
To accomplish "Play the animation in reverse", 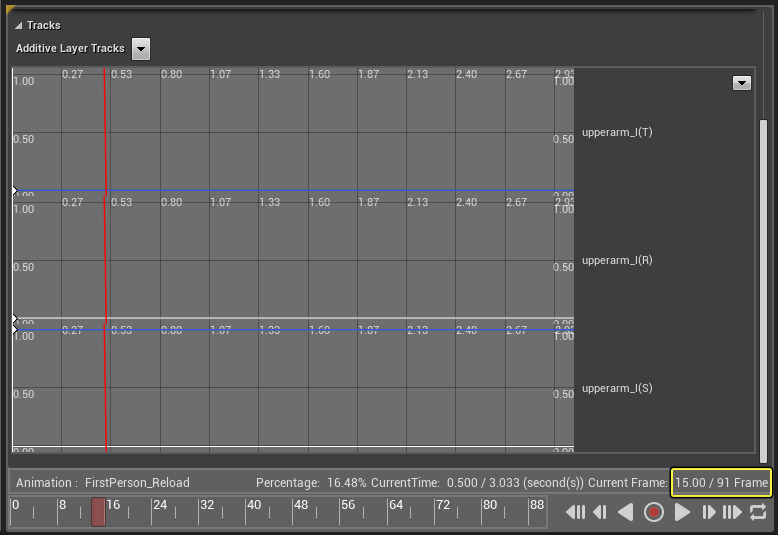I will pyautogui.click(x=626, y=512).
